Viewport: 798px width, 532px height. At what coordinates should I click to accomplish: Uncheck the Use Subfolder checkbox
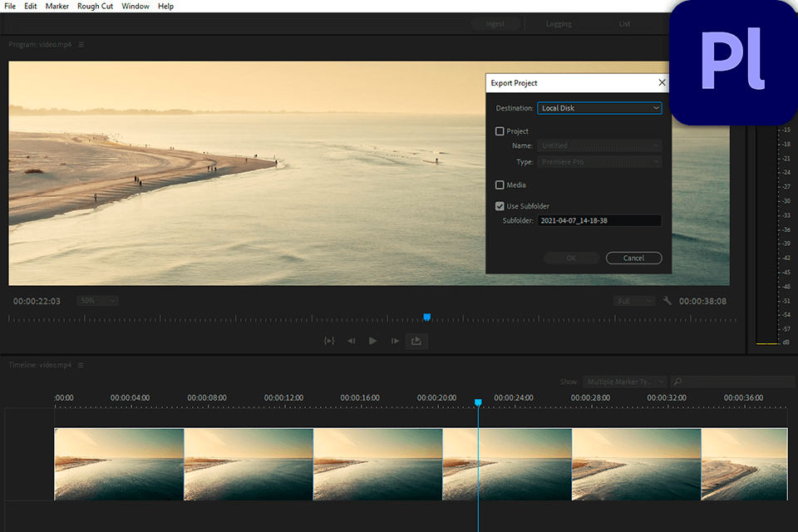[x=500, y=206]
